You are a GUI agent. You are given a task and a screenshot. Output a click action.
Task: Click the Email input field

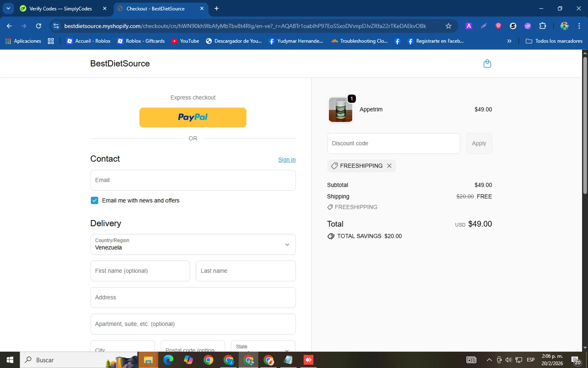[x=193, y=180]
